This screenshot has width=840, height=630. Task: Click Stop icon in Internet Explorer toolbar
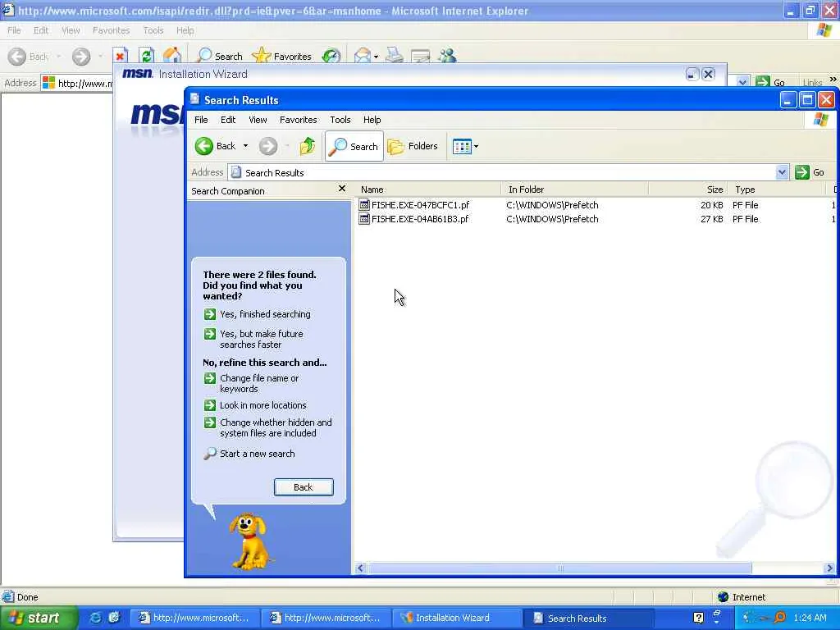120,56
